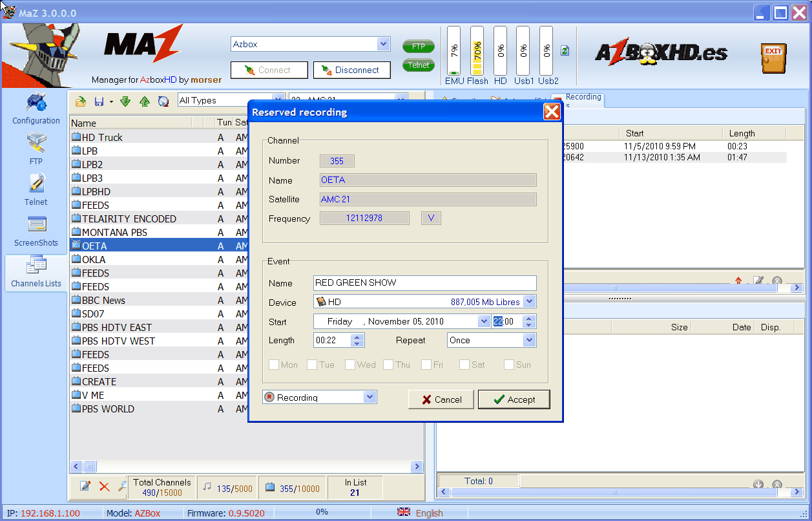This screenshot has width=812, height=521.
Task: Open the ScreenShots sidebar section
Action: [x=36, y=231]
